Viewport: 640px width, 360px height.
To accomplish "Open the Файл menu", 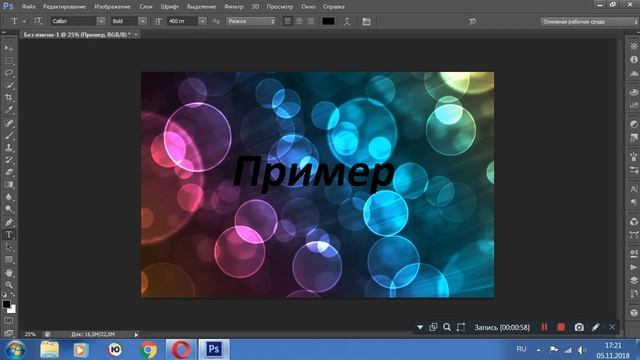I will [29, 7].
